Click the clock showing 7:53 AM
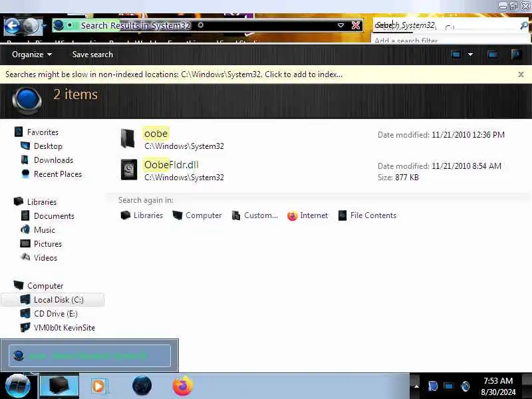This screenshot has height=399, width=532. (x=497, y=386)
